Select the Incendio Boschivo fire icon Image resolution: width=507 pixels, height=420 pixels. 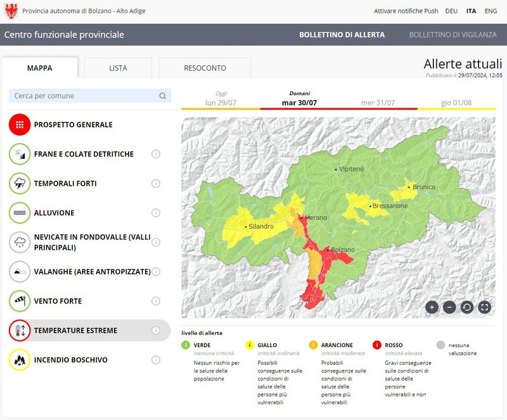[x=20, y=360]
